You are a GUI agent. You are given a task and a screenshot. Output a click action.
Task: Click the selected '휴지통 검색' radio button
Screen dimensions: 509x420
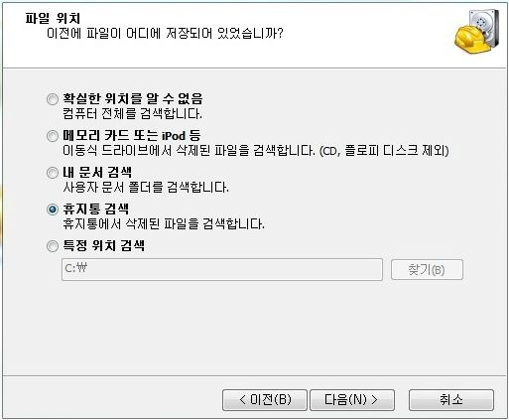(x=53, y=210)
